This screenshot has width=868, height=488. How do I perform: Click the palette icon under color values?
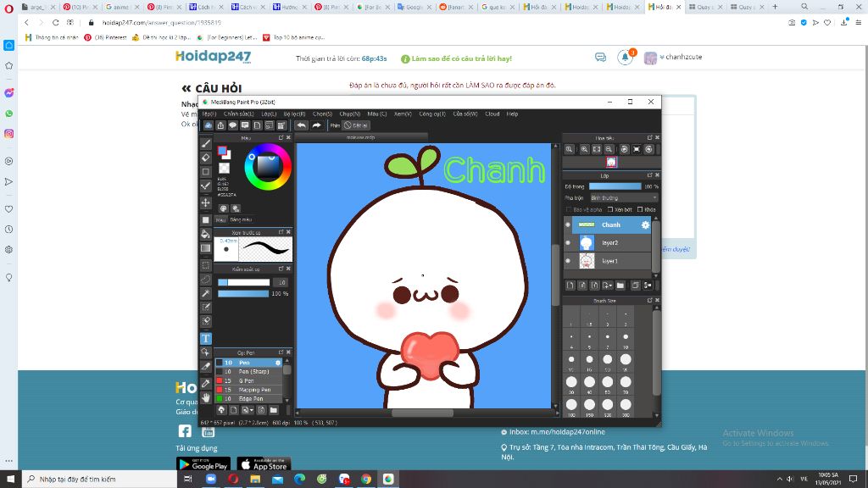tap(224, 208)
